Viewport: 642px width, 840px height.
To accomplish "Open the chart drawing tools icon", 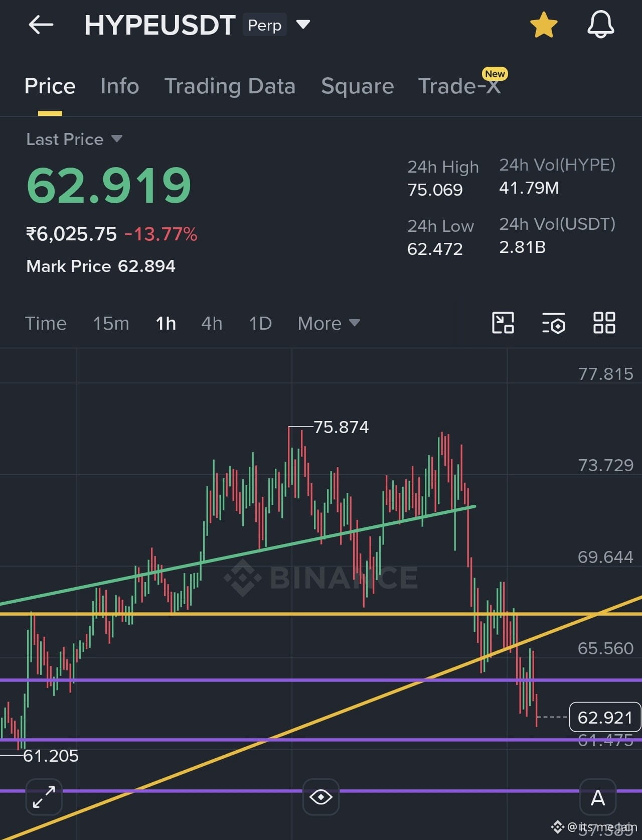I will tap(503, 323).
